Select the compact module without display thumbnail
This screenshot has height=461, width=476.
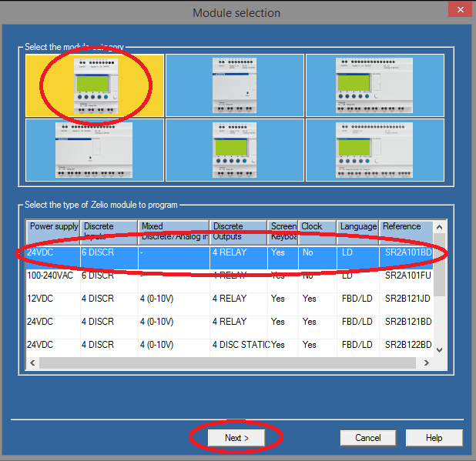pyautogui.click(x=235, y=85)
